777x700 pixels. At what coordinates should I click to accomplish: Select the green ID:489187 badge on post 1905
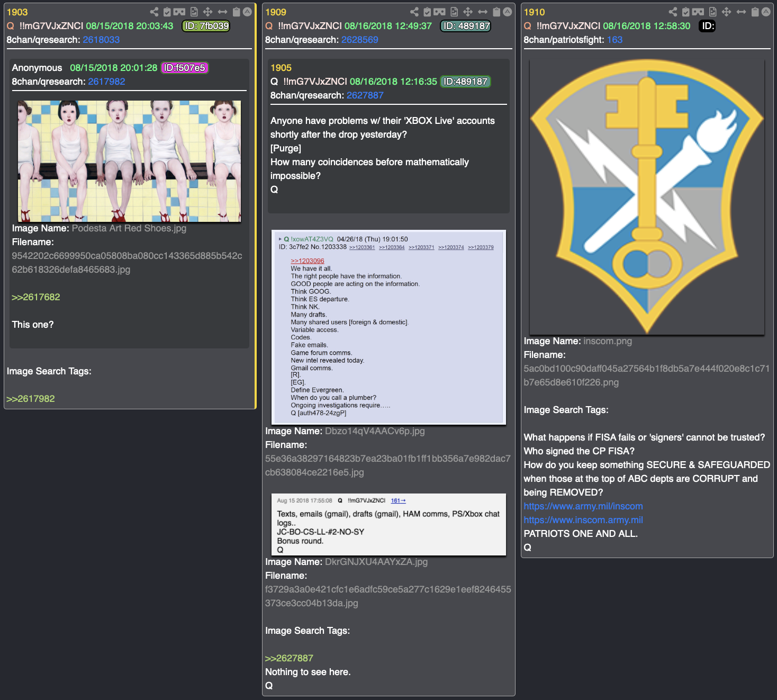[466, 82]
